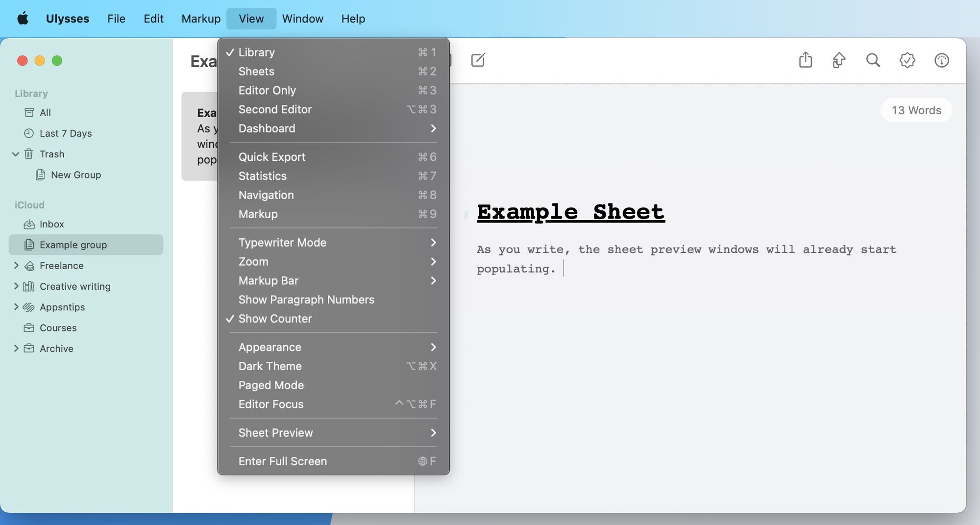Click the new sheet compose icon
The width and height of the screenshot is (980, 525).
coord(478,60)
